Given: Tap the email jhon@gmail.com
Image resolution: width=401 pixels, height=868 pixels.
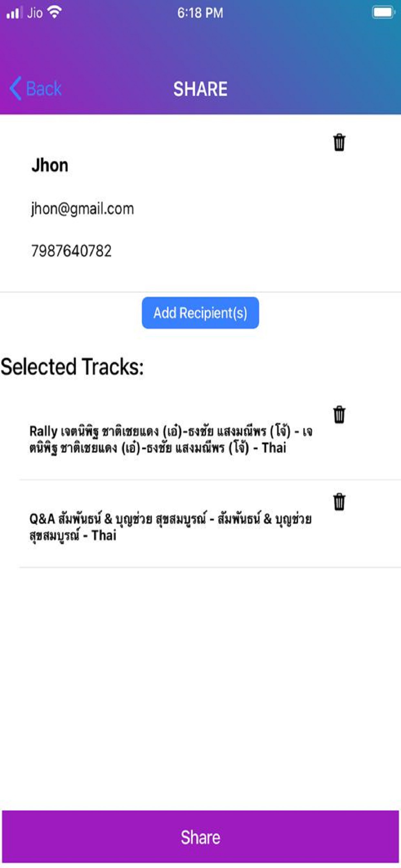Looking at the screenshot, I should pos(82,209).
